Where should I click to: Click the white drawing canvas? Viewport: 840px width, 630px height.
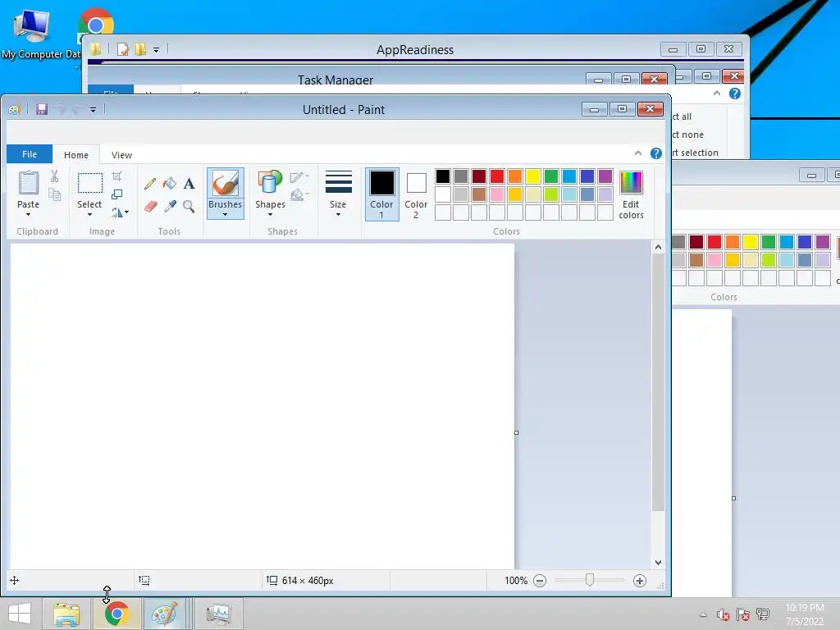pyautogui.click(x=262, y=406)
